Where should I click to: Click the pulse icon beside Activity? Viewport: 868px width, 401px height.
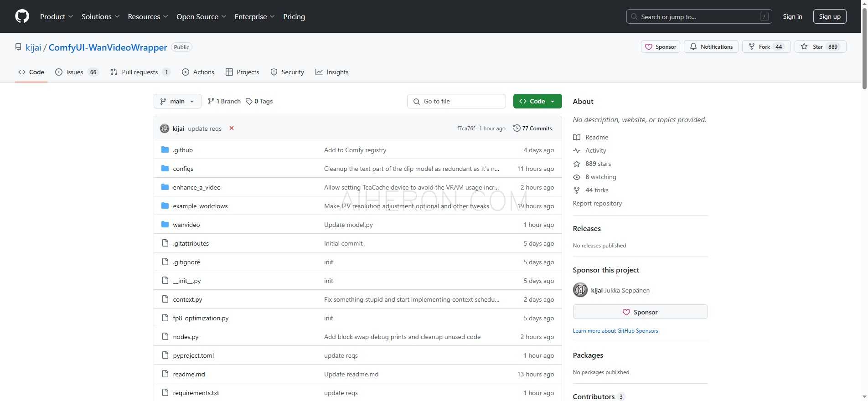[577, 150]
